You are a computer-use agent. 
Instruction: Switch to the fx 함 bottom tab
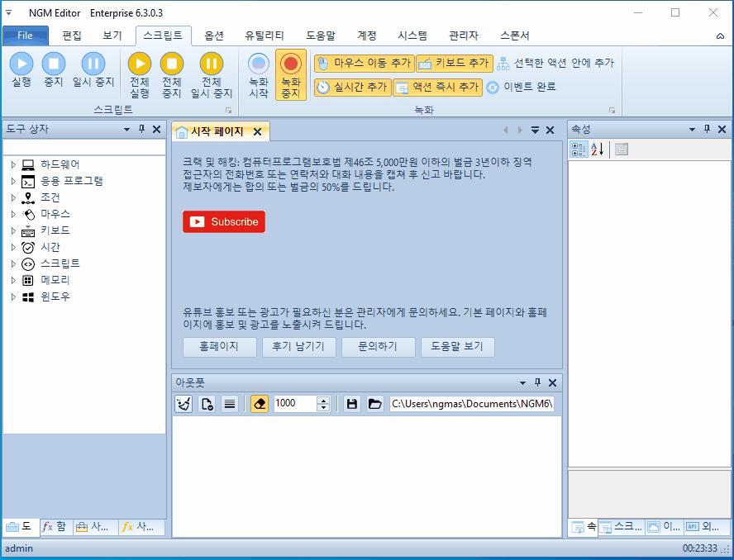coord(55,527)
